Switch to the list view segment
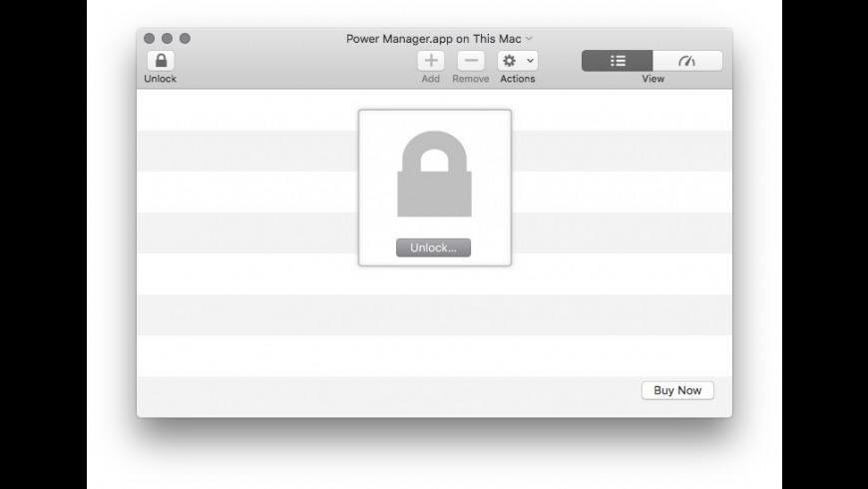Image resolution: width=868 pixels, height=489 pixels. 618,60
